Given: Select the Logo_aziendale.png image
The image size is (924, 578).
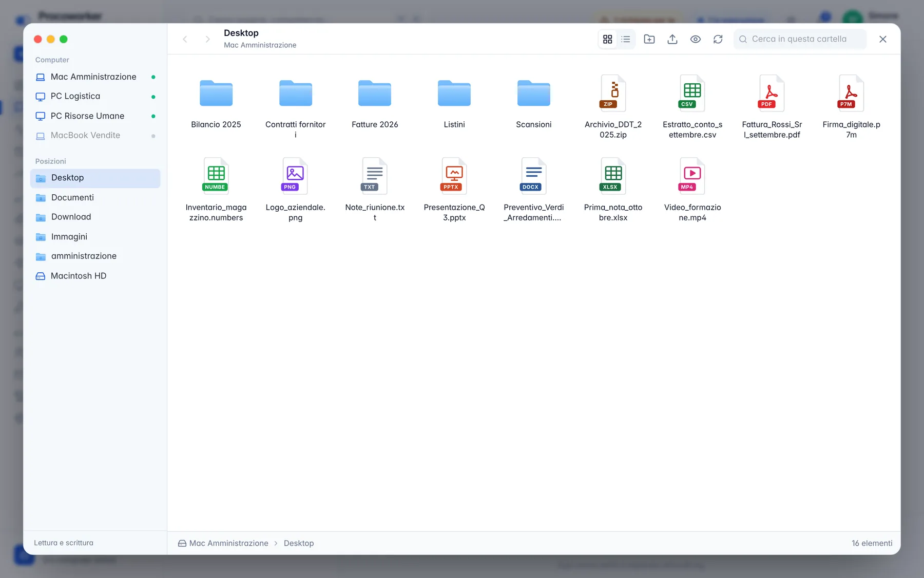Looking at the screenshot, I should (296, 190).
